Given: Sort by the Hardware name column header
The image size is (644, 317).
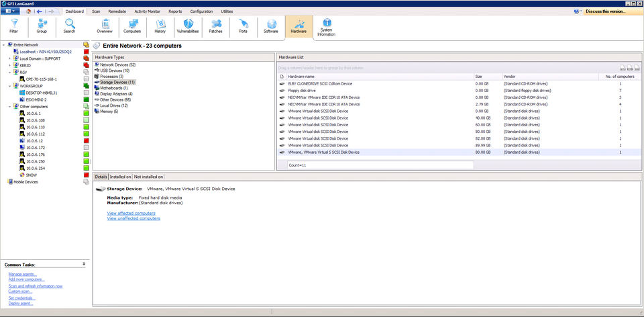Looking at the screenshot, I should click(x=380, y=77).
